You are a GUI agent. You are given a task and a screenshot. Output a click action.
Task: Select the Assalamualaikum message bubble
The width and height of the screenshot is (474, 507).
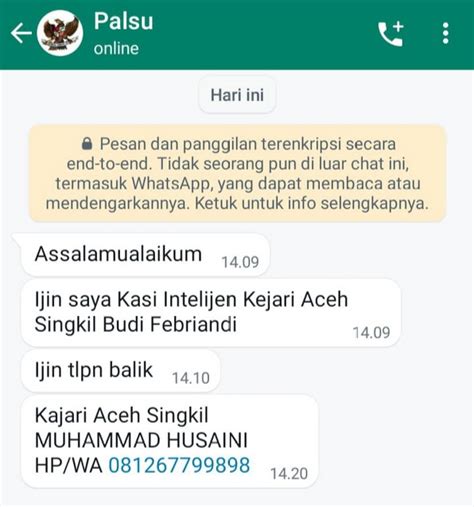coord(145,255)
